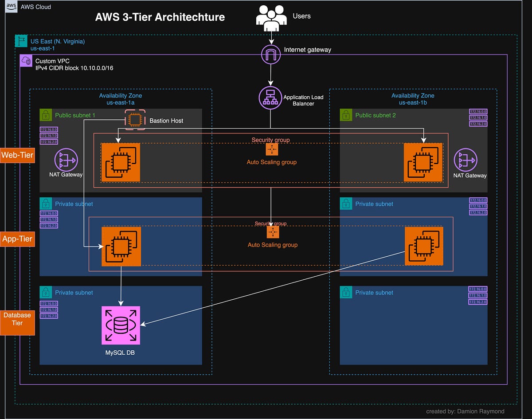Toggle the lock icon on the Database Tier private subnet
Viewport: 532px width, 419px height.
[46, 292]
